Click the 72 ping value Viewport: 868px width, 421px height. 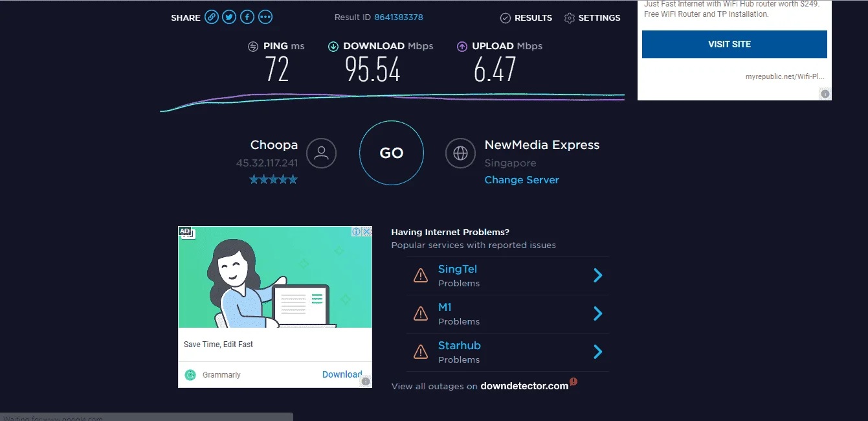(x=277, y=69)
